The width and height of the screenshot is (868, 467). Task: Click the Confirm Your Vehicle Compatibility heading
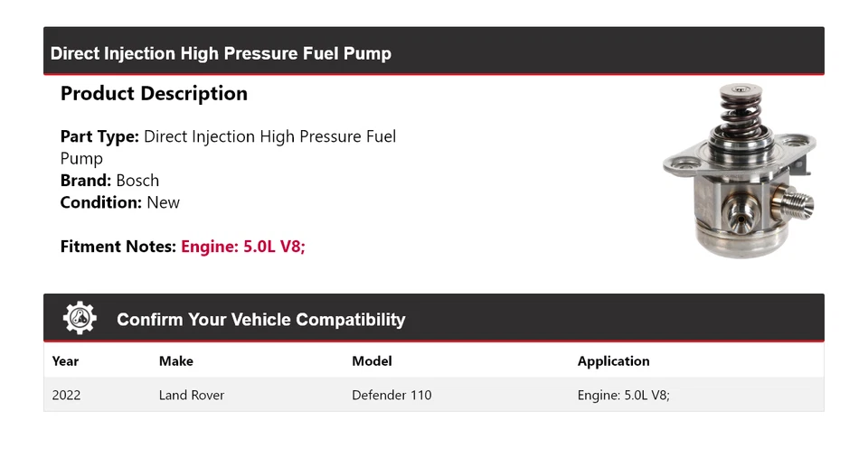260,320
